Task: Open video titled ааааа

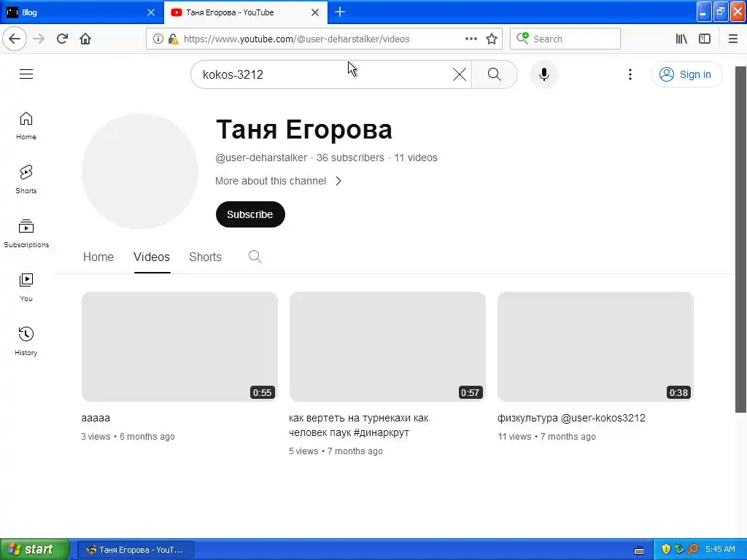Action: pos(96,418)
